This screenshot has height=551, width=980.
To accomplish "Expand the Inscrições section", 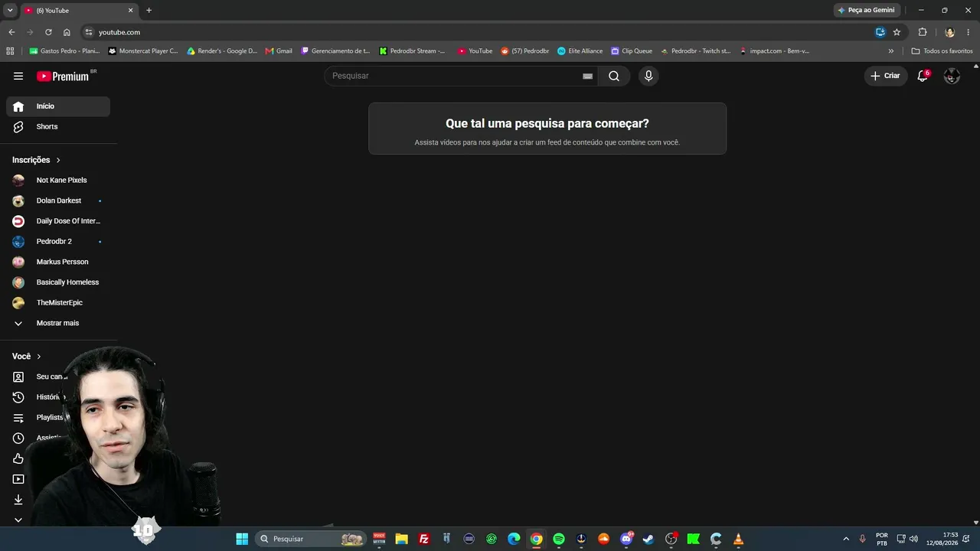I will point(37,160).
